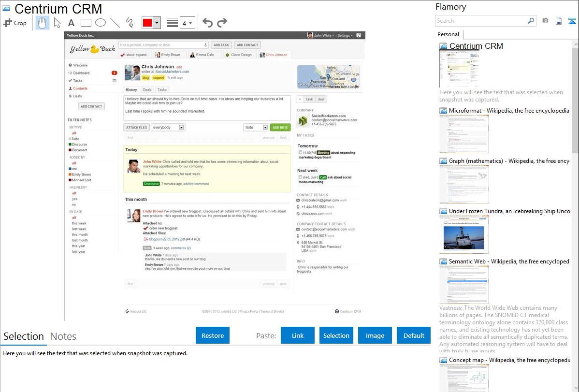579x392 pixels.
Task: Click the camera capture icon
Action: tap(545, 21)
